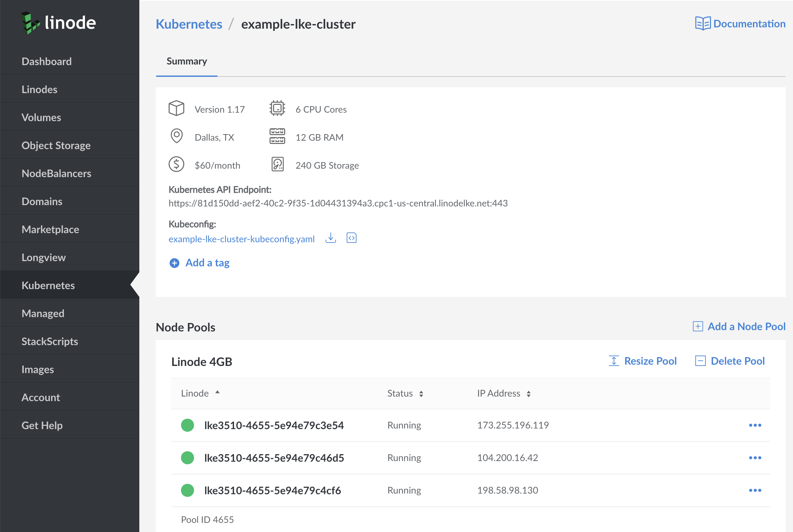This screenshot has height=532, width=793.
Task: Click the Kubernetes breadcrumb link
Action: pyautogui.click(x=189, y=24)
